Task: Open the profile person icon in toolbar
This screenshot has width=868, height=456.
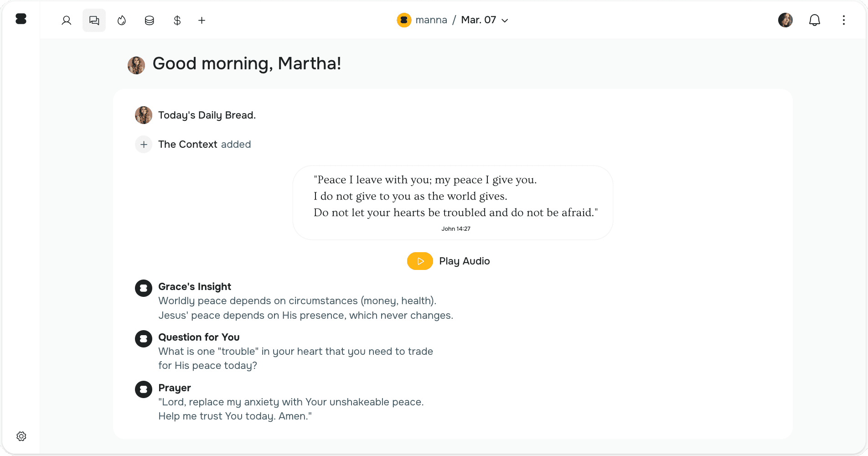Action: tap(67, 21)
